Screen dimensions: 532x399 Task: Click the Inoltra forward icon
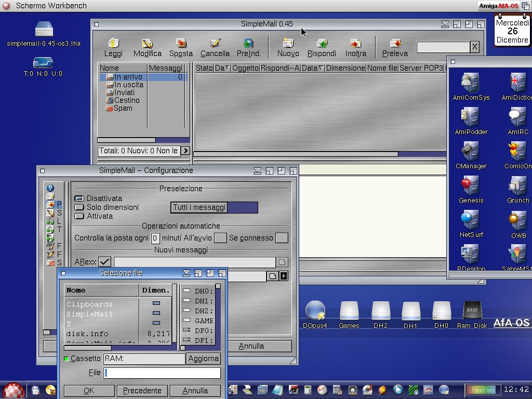pos(355,44)
